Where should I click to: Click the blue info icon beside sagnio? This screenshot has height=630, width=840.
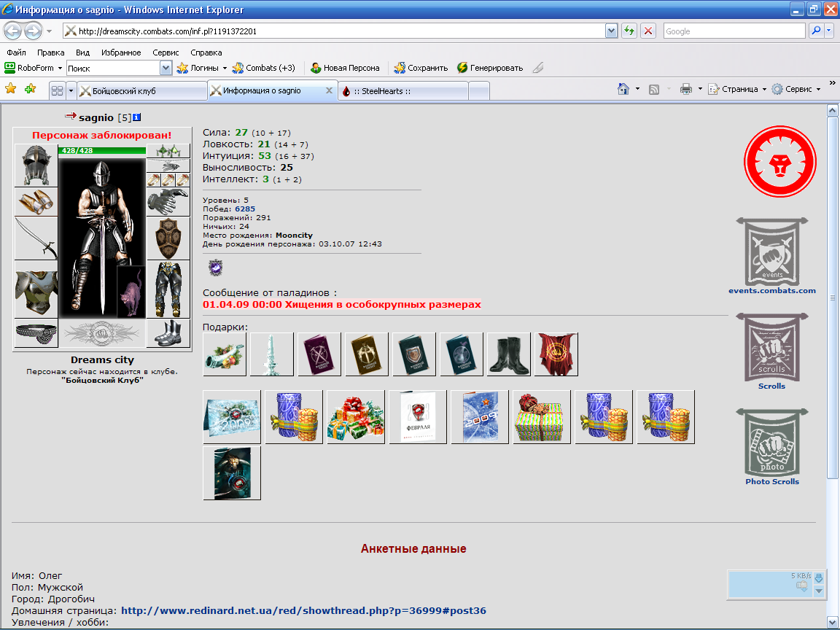point(136,117)
